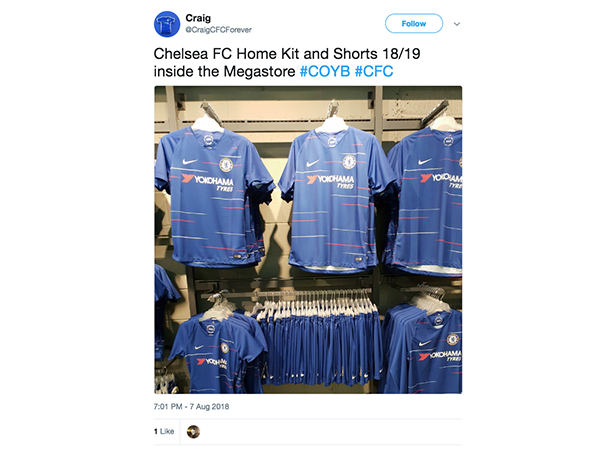Image resolution: width=616 pixels, height=450 pixels.
Task: Open the 7:01 PM - 7 Aug 2018 timestamp
Action: [x=191, y=406]
